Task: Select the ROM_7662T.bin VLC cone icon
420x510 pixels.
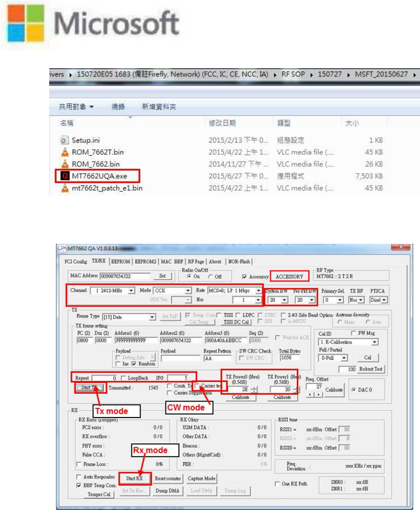Action: tap(65, 152)
